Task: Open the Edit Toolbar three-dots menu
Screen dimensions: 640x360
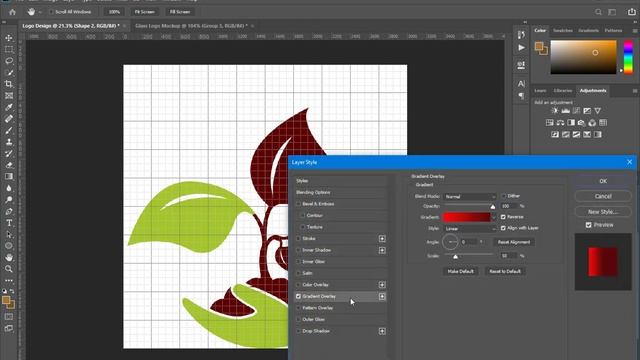Action: click(x=9, y=280)
